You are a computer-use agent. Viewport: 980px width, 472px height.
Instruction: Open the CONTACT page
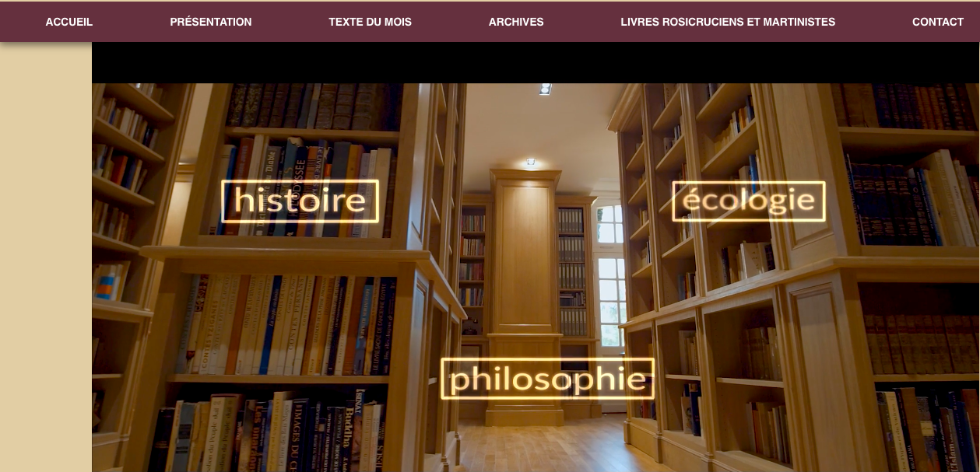938,22
